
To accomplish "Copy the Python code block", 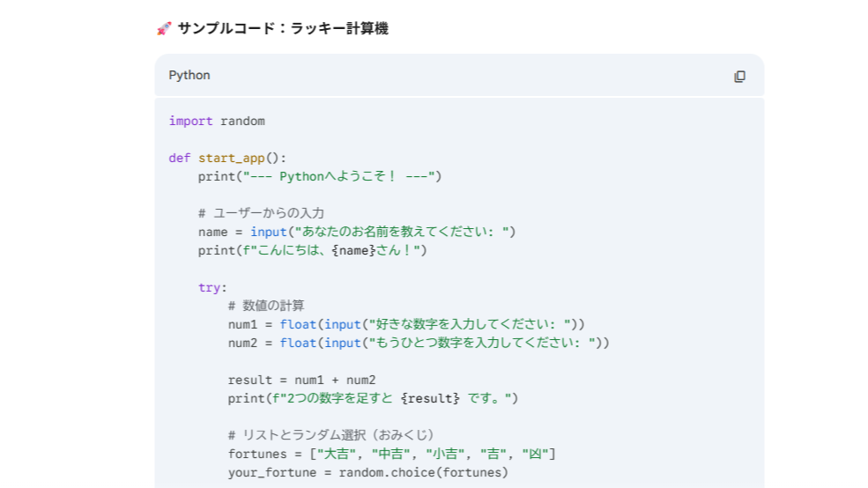I will 739,76.
